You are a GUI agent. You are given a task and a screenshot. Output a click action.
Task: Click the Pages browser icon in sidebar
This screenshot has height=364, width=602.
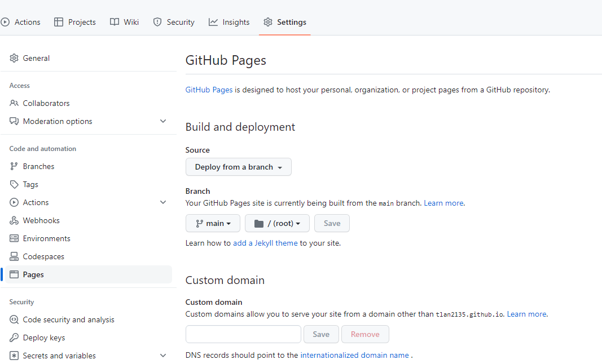pos(14,274)
